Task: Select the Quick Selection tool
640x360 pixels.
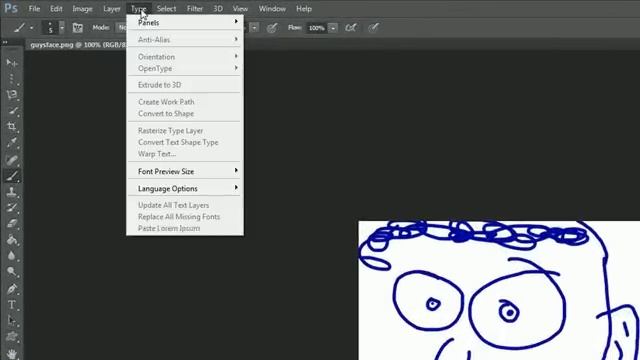Action: point(12,111)
